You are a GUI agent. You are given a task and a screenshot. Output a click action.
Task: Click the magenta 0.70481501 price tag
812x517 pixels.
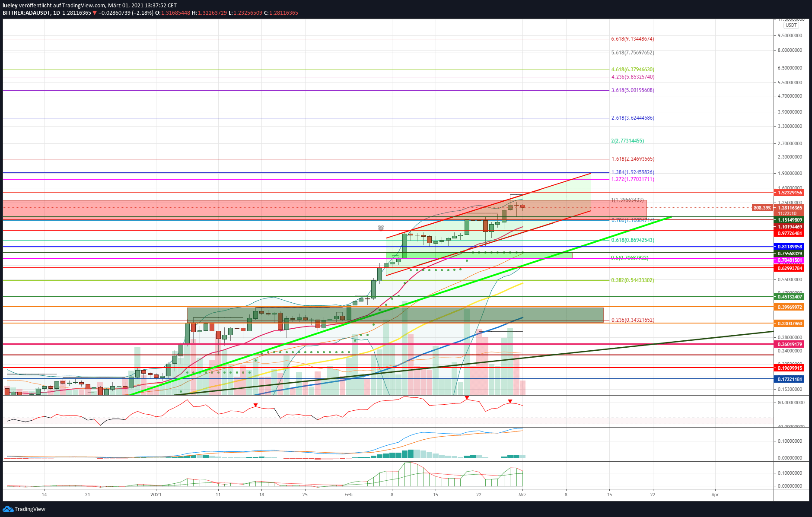790,260
